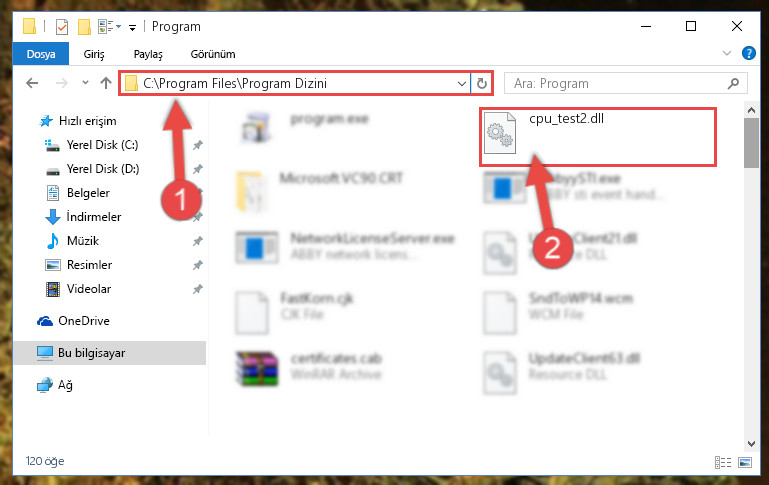Open customize quick access toolbar dropdown
This screenshot has width=769, height=485.
pyautogui.click(x=132, y=27)
